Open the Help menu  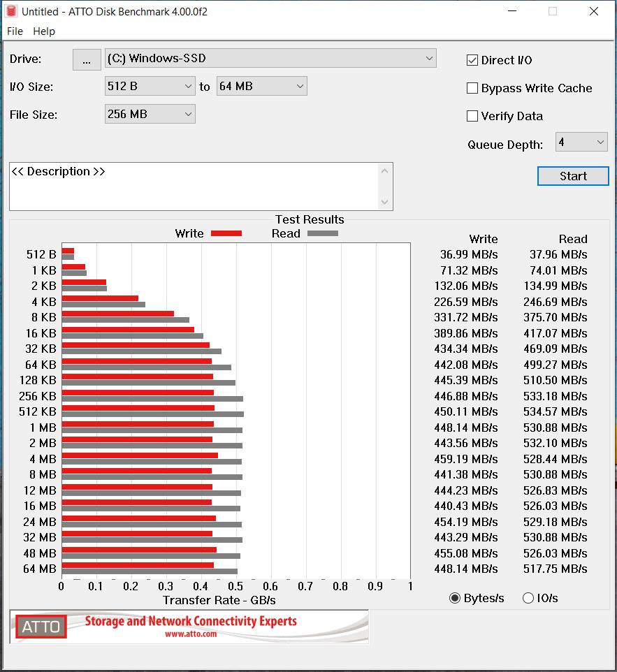(44, 31)
